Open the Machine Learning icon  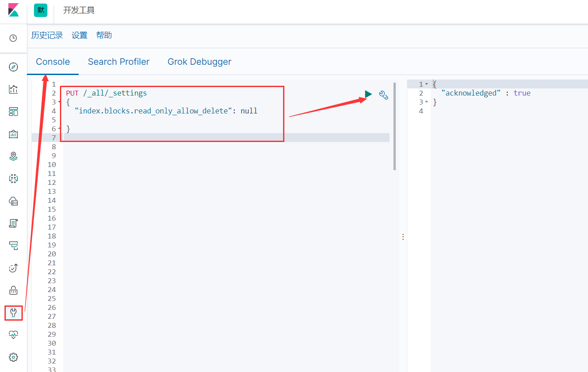tap(13, 178)
